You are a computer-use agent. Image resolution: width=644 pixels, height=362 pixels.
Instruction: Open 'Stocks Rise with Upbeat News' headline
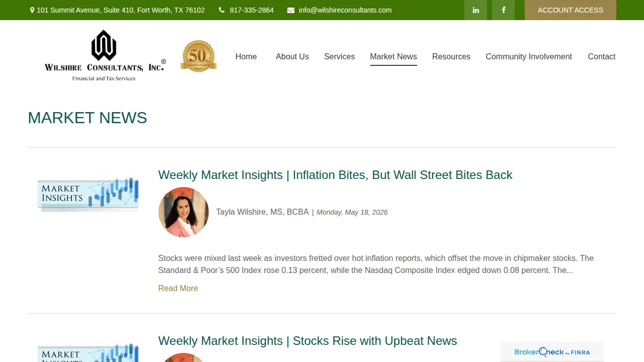point(307,341)
